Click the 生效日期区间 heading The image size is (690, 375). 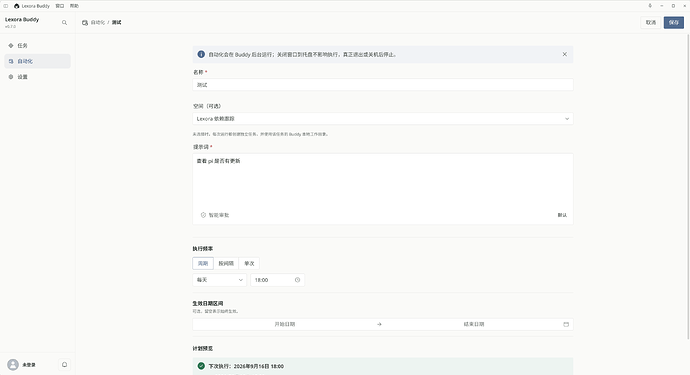coord(208,303)
